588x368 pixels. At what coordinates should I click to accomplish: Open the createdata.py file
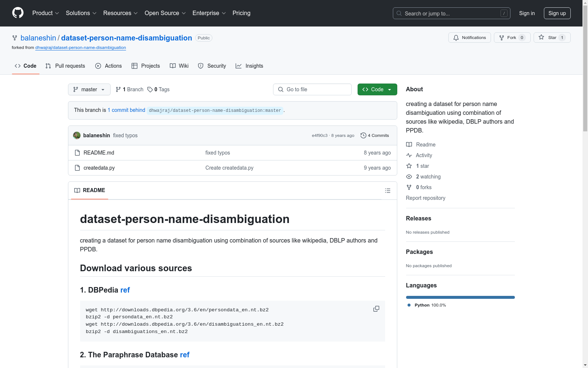tap(99, 168)
